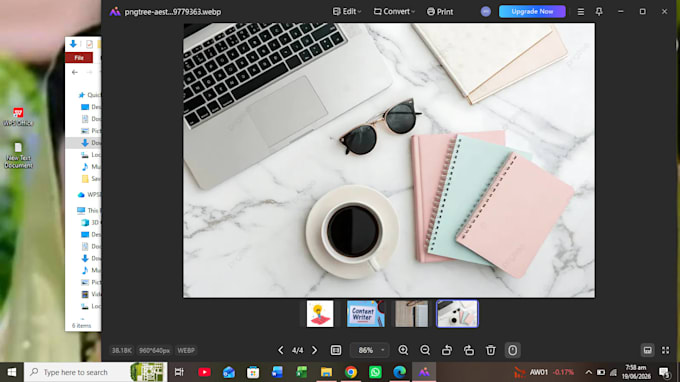Open Microsoft Store from the taskbar
This screenshot has height=382, width=680.
[x=253, y=372]
